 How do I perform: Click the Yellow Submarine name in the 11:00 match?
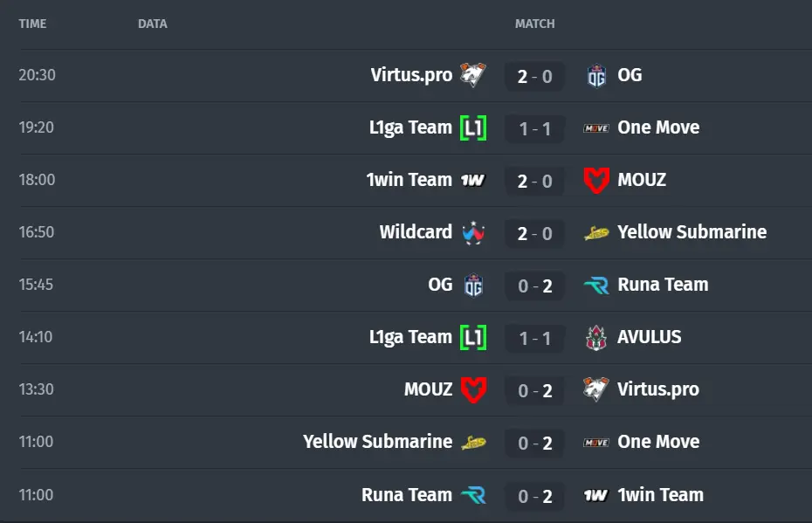click(x=377, y=442)
